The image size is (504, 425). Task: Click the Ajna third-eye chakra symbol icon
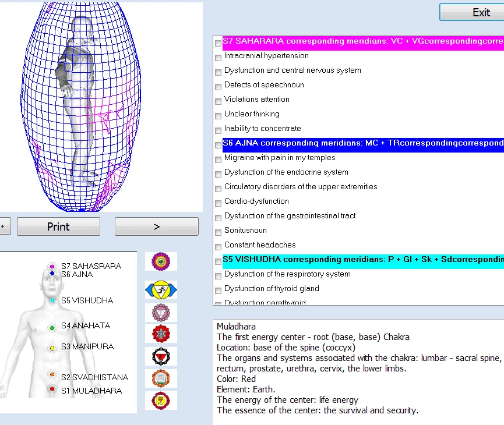pos(161,290)
